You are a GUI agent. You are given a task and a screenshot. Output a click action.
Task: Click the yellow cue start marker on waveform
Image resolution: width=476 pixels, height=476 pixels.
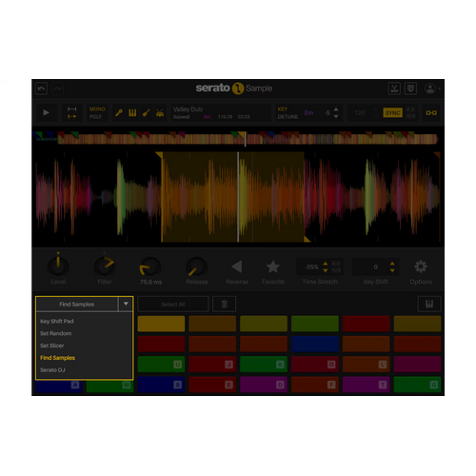pos(159,155)
